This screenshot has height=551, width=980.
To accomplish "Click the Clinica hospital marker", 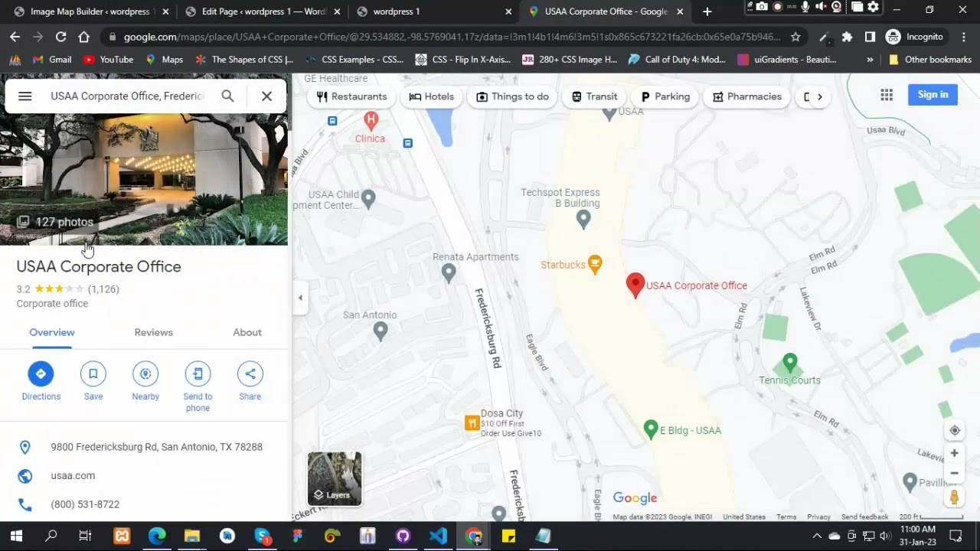I will (371, 120).
